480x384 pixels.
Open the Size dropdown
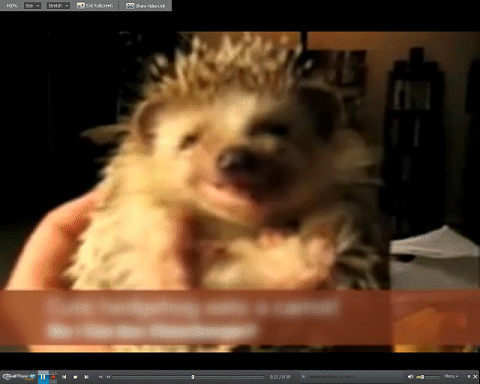click(32, 6)
